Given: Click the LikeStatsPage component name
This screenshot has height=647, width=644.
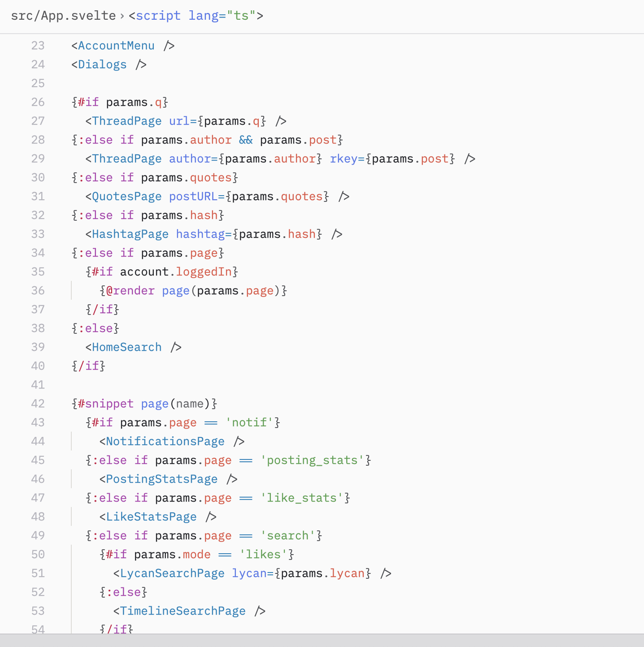Looking at the screenshot, I should [x=151, y=517].
